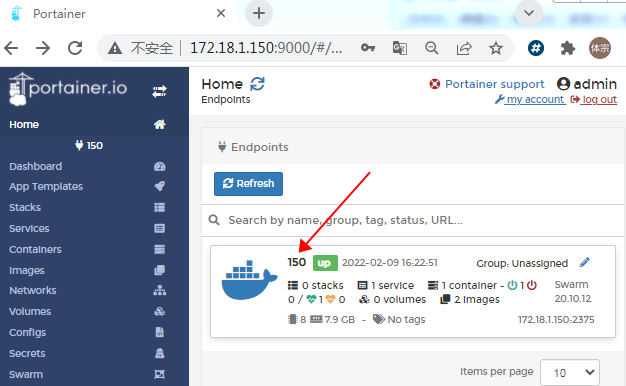This screenshot has width=626, height=386.
Task: Open tab search chevron dropdown
Action: pos(529,13)
